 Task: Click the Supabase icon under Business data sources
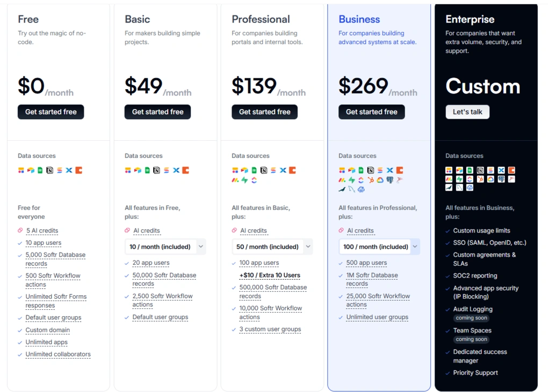tap(352, 180)
